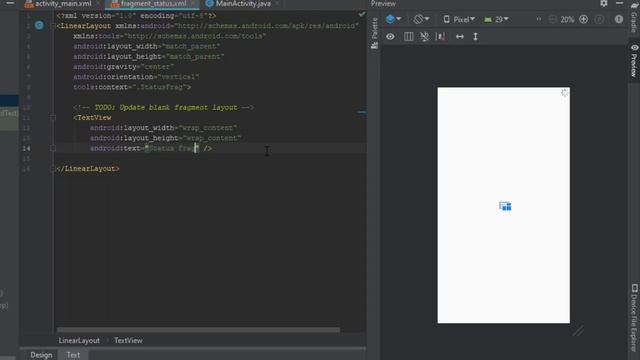The width and height of the screenshot is (640, 360).
Task: Zoom out the layout preview
Action: click(x=552, y=19)
